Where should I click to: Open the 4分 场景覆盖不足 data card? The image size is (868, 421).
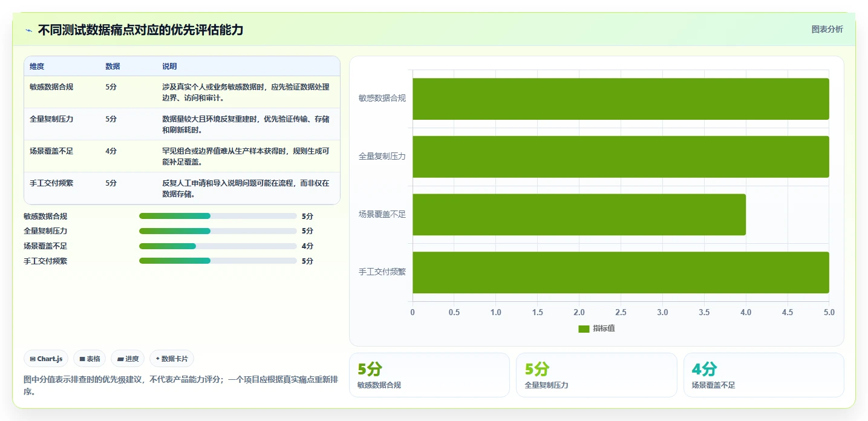coord(764,375)
